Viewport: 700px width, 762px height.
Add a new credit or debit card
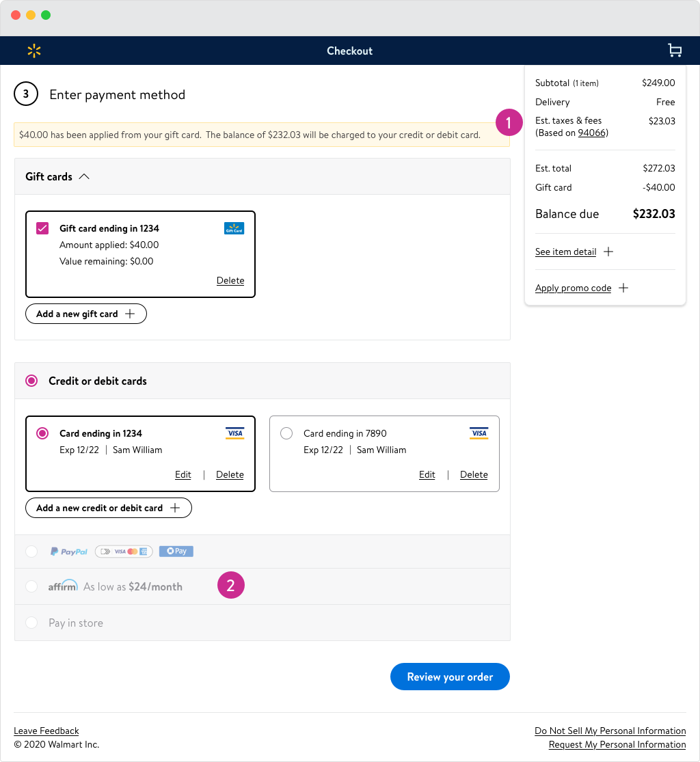click(108, 508)
